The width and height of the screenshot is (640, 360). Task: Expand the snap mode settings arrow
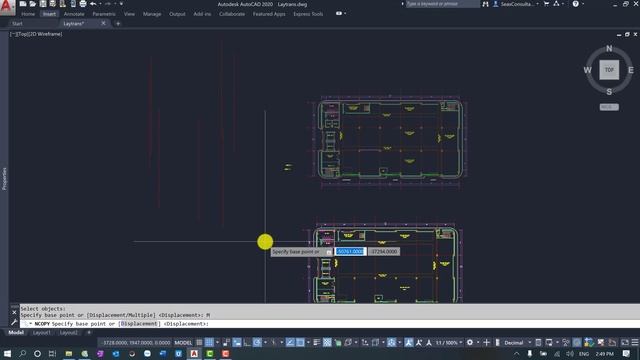tap(217, 342)
